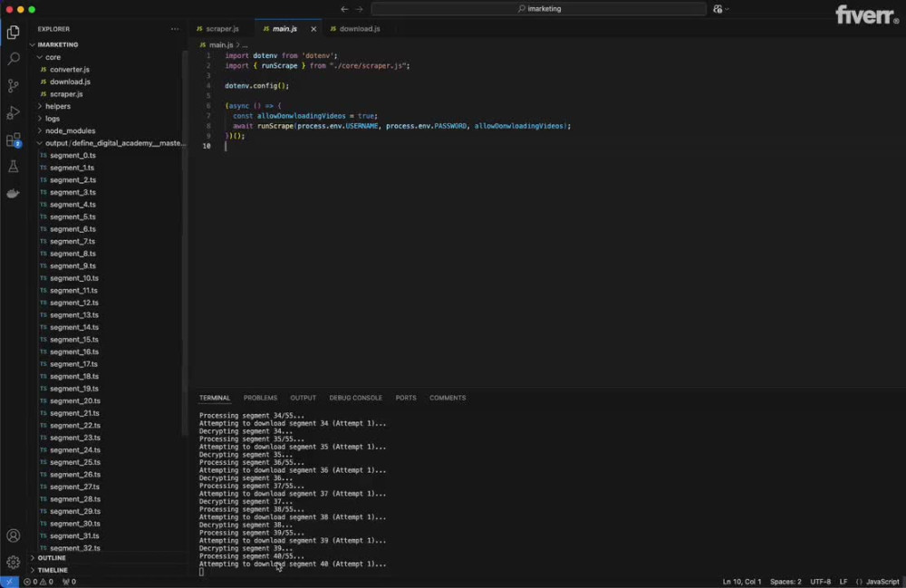
Task: Open errors and warnings count in status bar
Action: point(38,582)
